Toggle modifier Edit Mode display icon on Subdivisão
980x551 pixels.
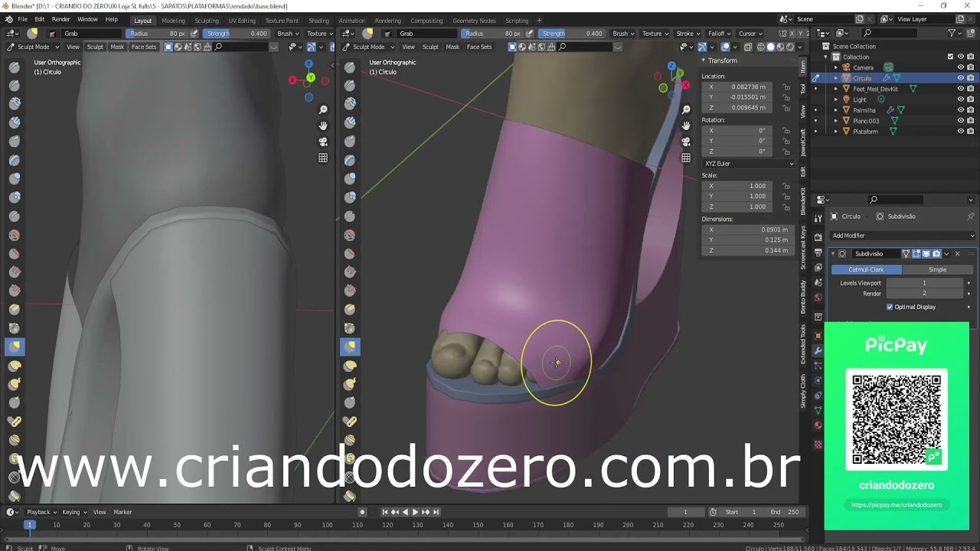pyautogui.click(x=916, y=254)
